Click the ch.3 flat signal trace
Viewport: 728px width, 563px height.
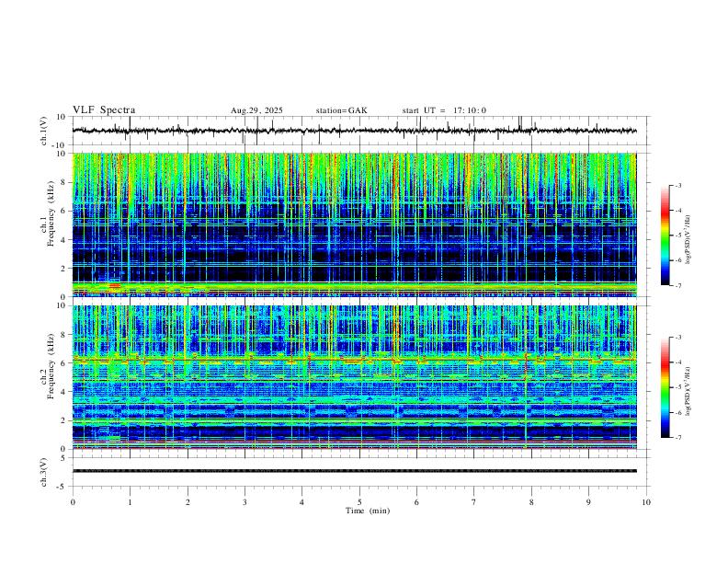[355, 471]
